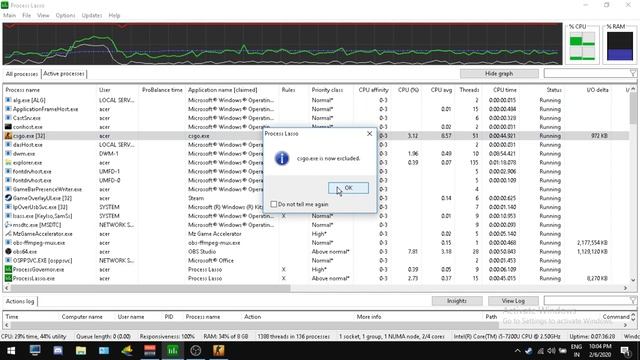The height and width of the screenshot is (360, 640).
Task: Sort by Priority class column header
Action: (x=327, y=90)
